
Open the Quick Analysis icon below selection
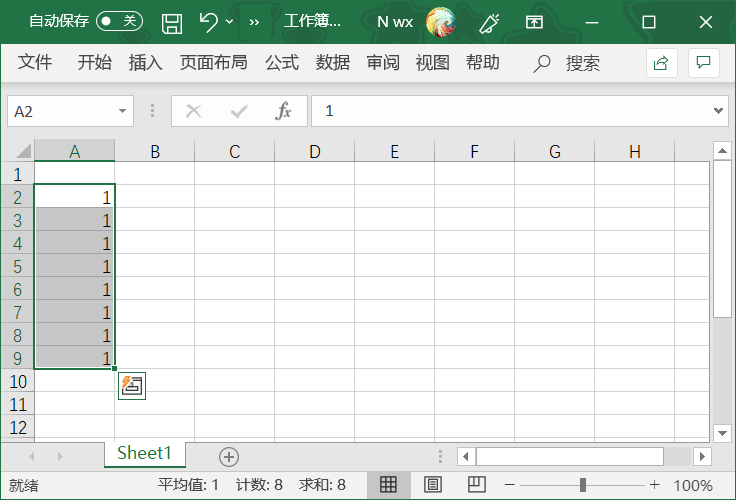click(132, 386)
